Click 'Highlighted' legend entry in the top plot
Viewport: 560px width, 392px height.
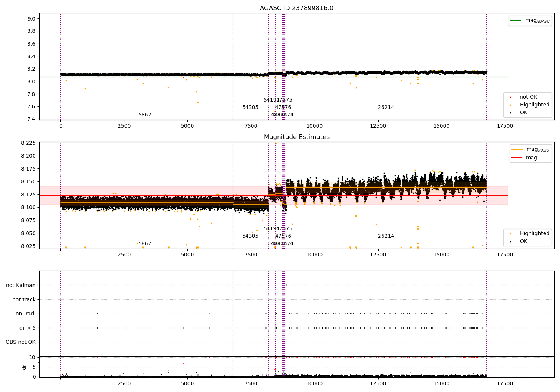pyautogui.click(x=535, y=105)
